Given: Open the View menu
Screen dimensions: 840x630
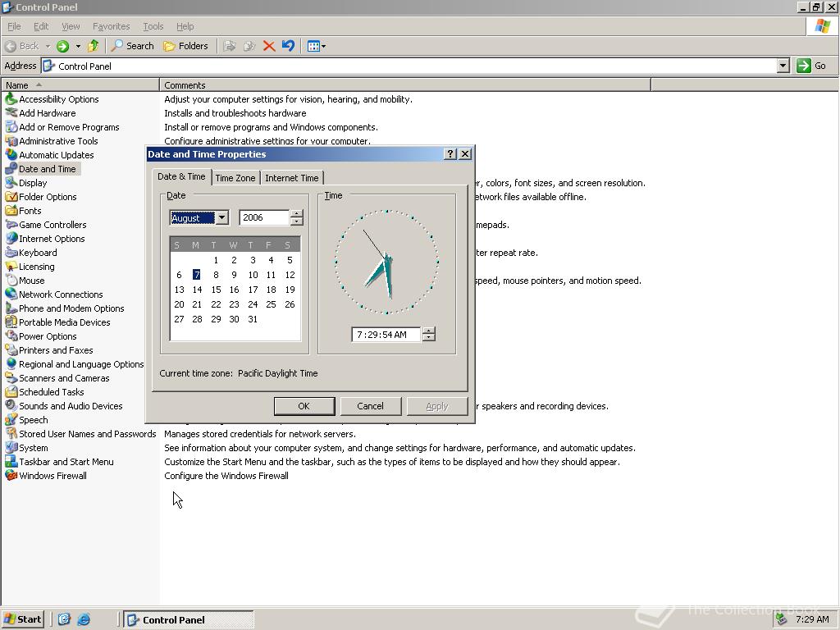Looking at the screenshot, I should tap(71, 26).
